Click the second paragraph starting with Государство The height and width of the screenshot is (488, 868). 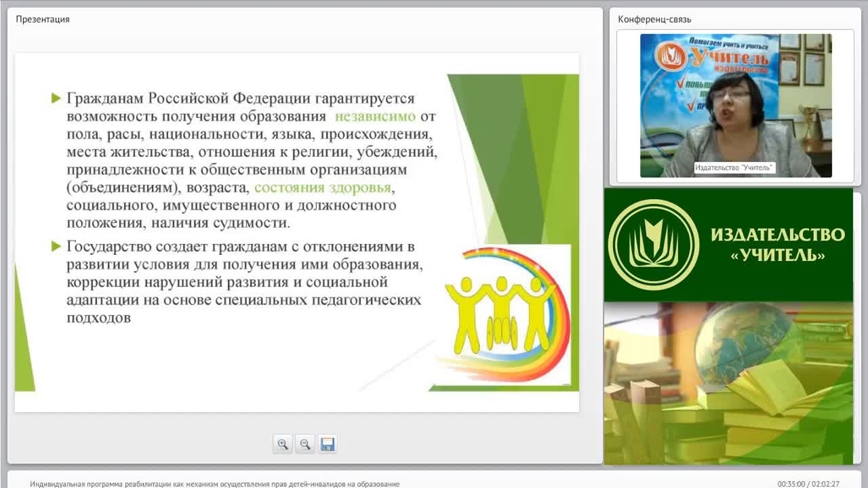click(x=244, y=281)
